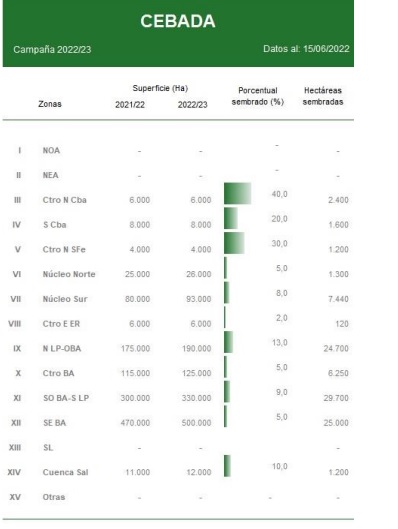Click the Datos al: 15/06/2022 date text

coord(306,49)
